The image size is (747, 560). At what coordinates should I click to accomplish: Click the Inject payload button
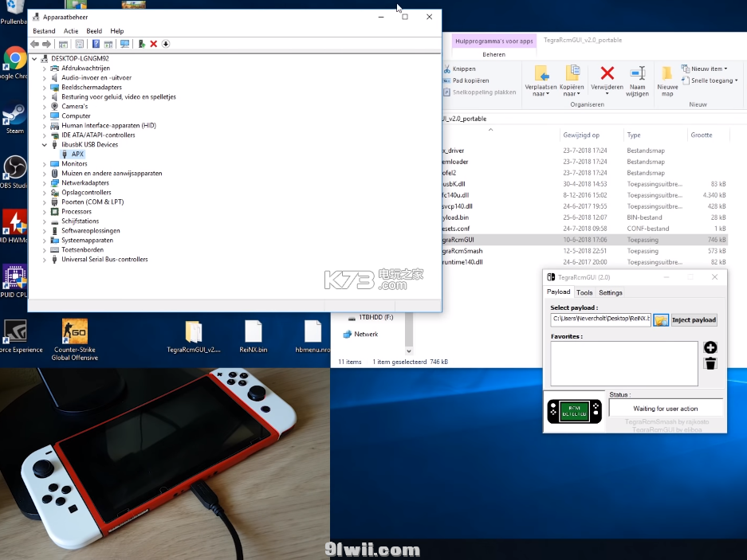click(x=694, y=320)
